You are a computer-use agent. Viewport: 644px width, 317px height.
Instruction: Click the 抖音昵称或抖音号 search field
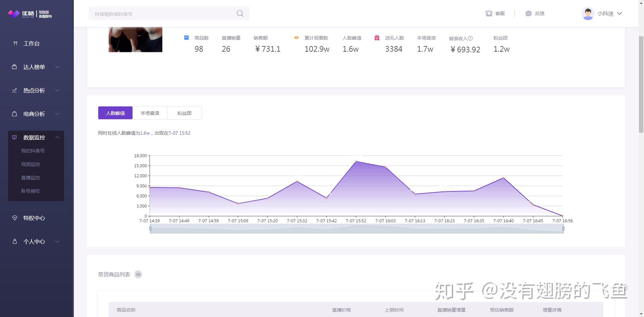coord(154,13)
